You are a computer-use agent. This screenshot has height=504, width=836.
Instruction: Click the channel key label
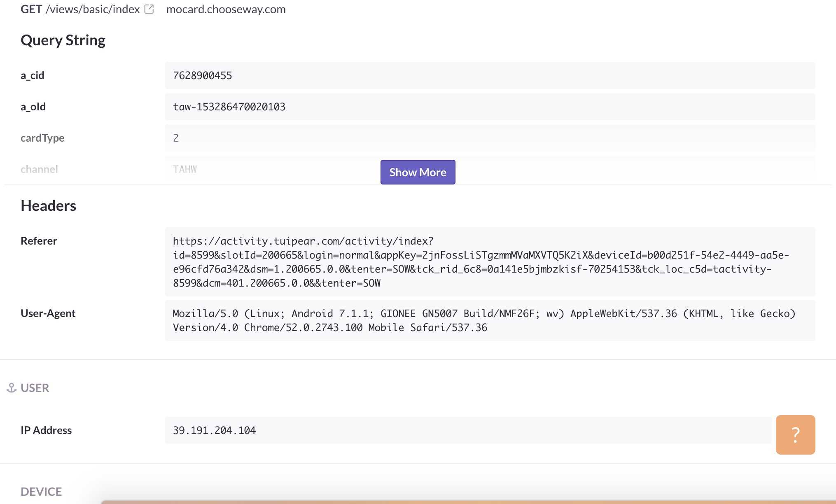point(39,169)
